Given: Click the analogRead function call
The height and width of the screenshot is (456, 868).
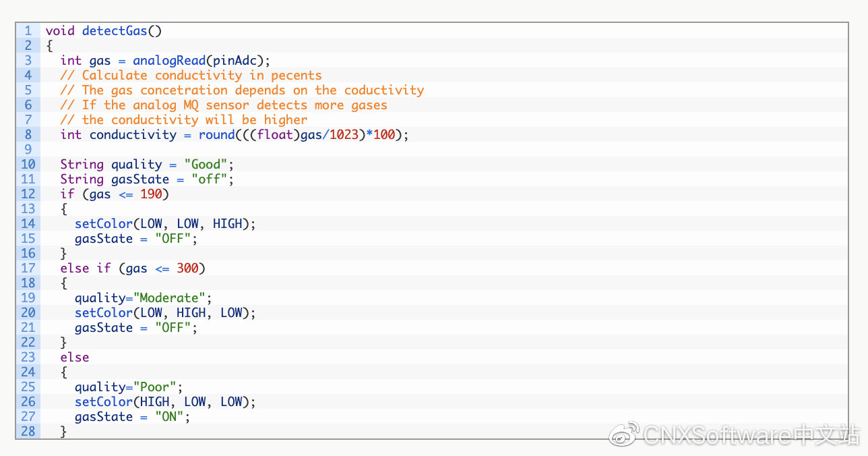Looking at the screenshot, I should [x=169, y=61].
